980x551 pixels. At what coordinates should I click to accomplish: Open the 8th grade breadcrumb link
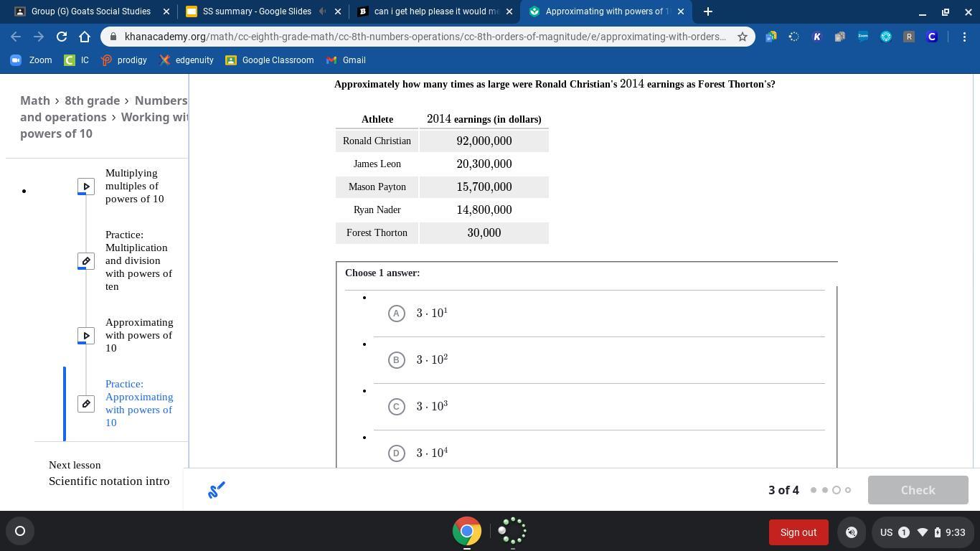(x=92, y=100)
